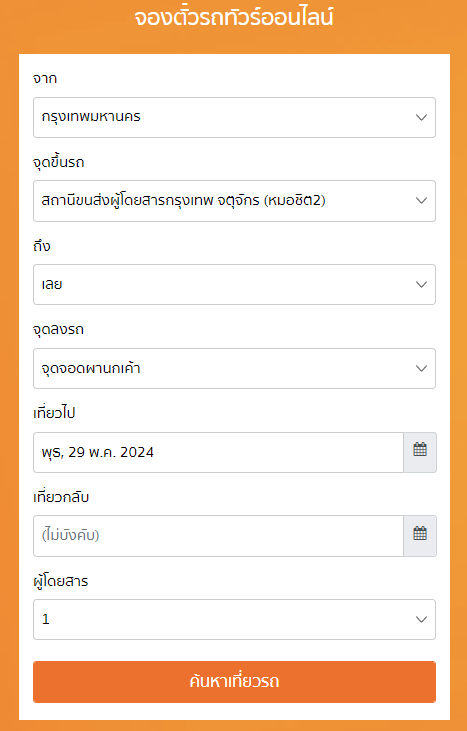Image resolution: width=467 pixels, height=731 pixels.
Task: Click the ผู้โดยสาร field label
Action: [x=61, y=581]
